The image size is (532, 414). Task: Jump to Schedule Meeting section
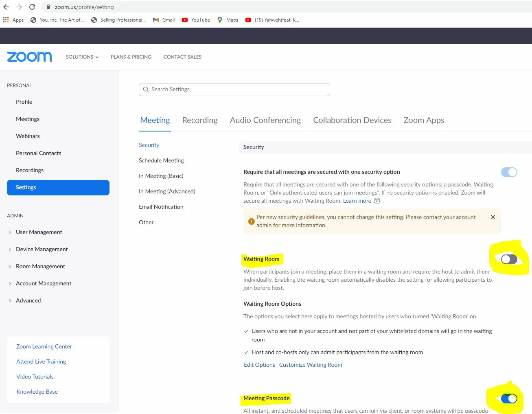(161, 160)
